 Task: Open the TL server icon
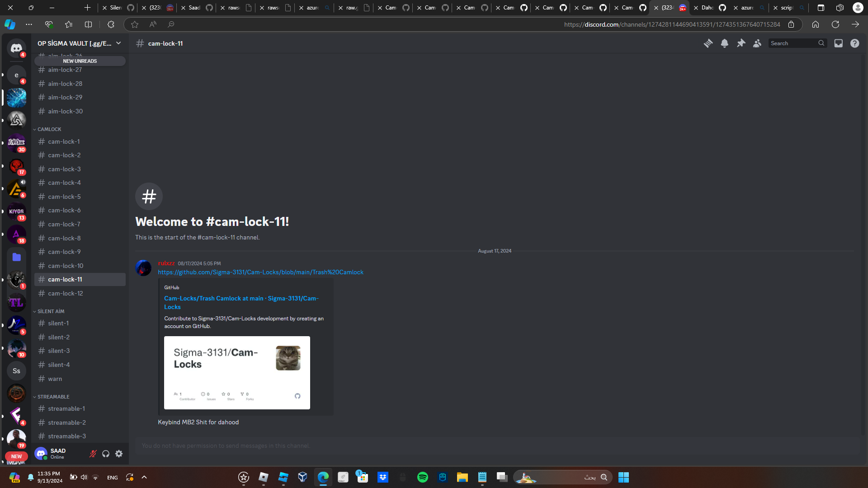(16, 302)
